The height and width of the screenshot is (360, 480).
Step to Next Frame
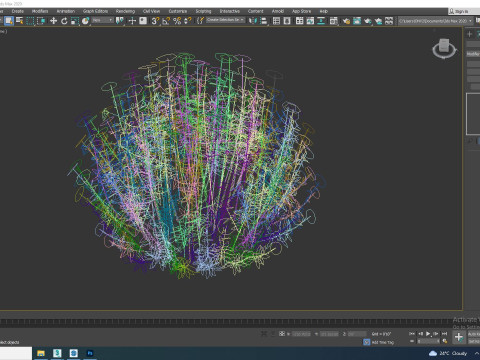click(x=436, y=333)
